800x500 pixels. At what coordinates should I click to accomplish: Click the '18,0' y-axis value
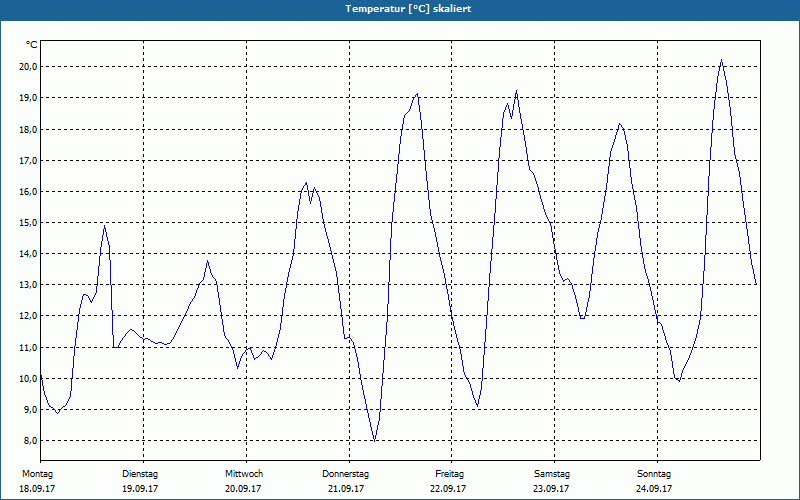28,130
